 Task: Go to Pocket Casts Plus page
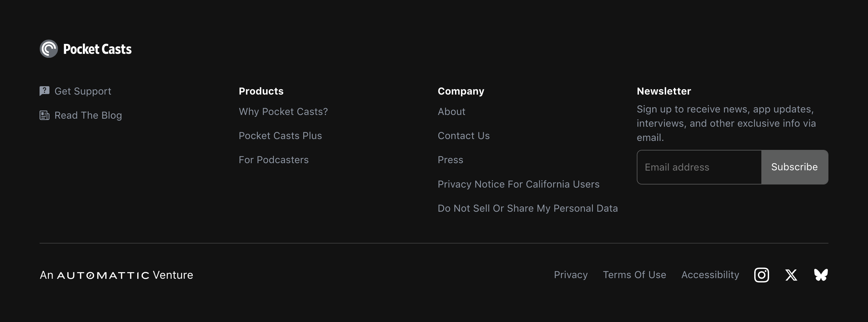280,136
